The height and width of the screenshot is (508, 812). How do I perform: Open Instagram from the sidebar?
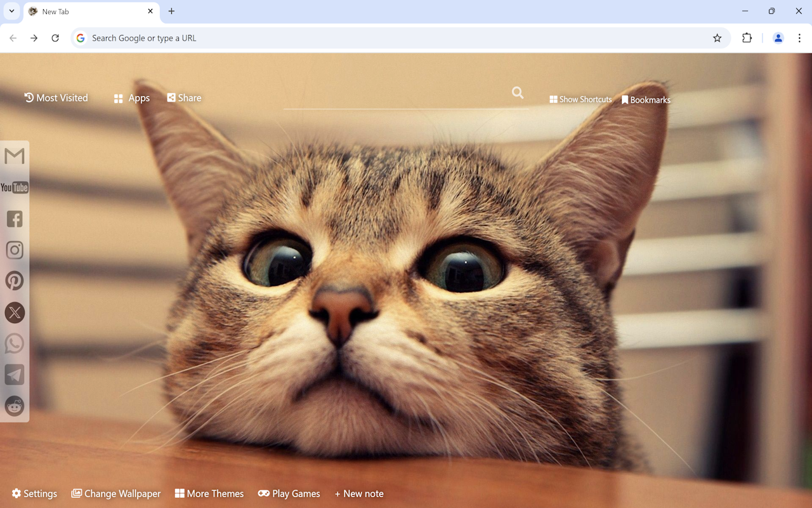[14, 250]
